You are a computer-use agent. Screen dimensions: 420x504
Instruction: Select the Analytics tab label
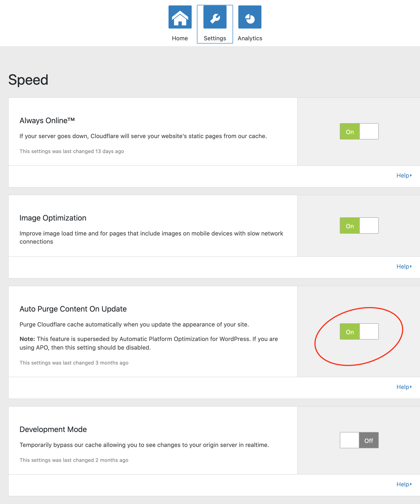pyautogui.click(x=250, y=38)
